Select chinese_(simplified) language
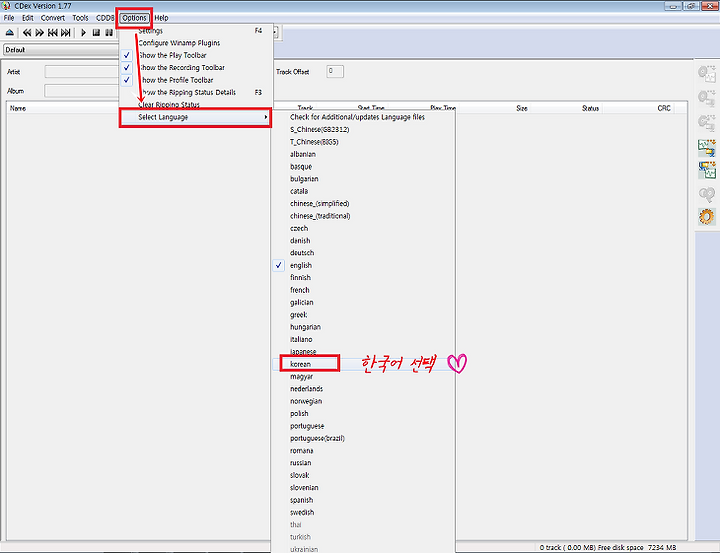This screenshot has height=553, width=720. (x=363, y=203)
